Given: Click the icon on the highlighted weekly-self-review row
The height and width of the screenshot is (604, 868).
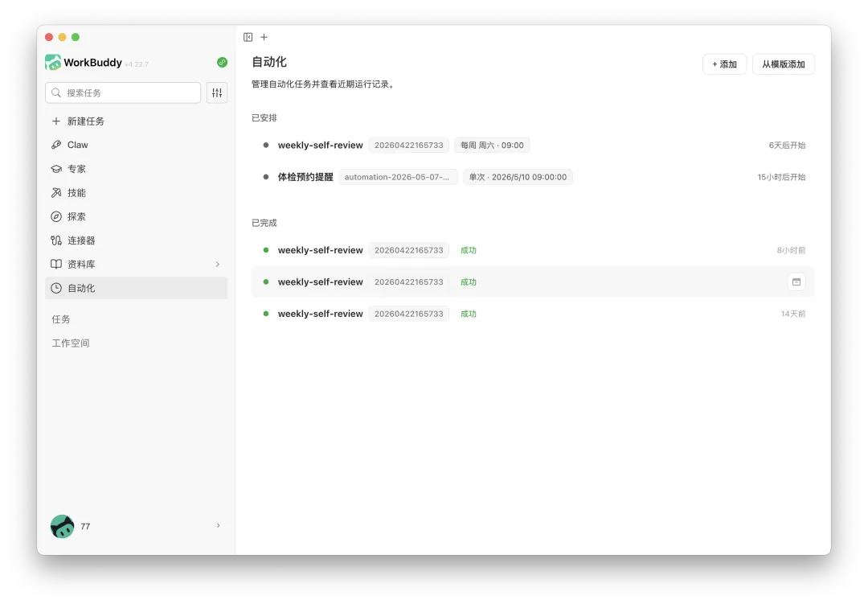Looking at the screenshot, I should point(796,282).
